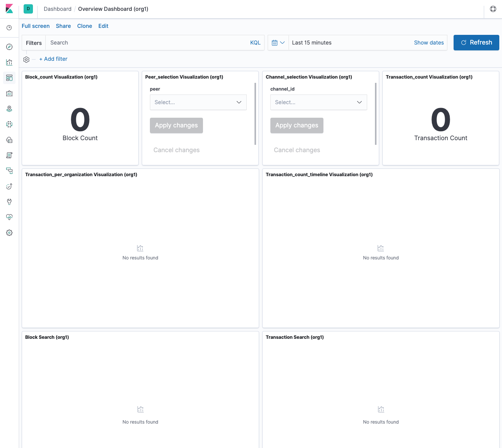Screen dimensions: 502x448
Task: Click Show dates link
Action: (x=429, y=43)
